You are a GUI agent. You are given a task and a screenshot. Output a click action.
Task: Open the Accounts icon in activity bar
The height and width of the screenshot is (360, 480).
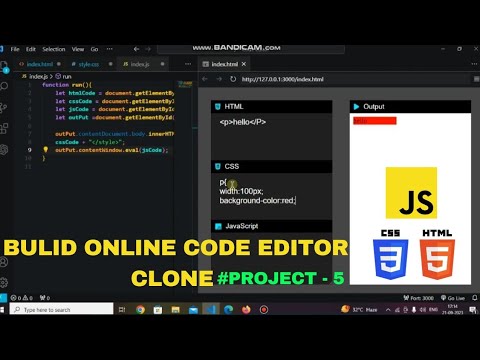pos(4,262)
